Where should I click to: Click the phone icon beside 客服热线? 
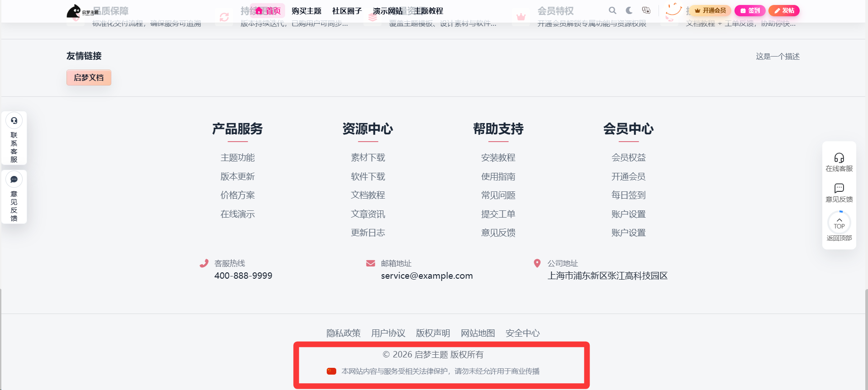tap(204, 263)
